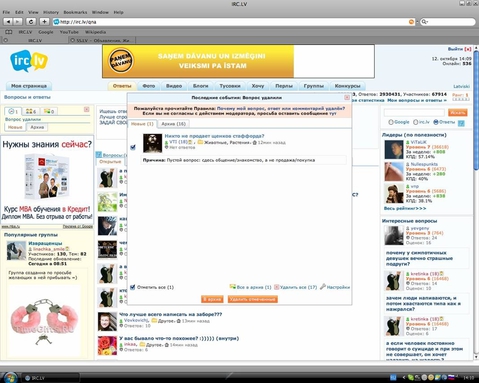Open the Bookmarks menu
This screenshot has height=383, width=479.
(x=75, y=12)
